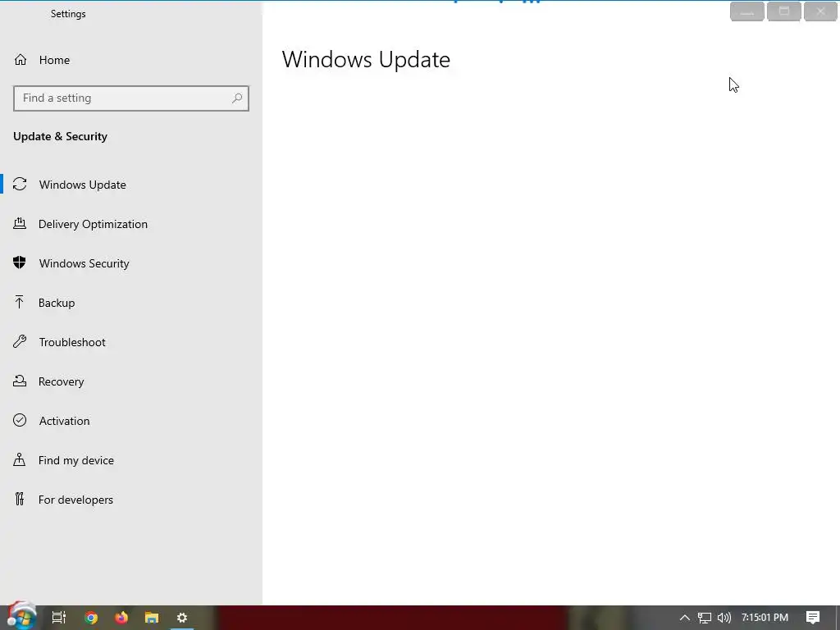
Task: Click the Windows Update page title
Action: click(x=366, y=59)
